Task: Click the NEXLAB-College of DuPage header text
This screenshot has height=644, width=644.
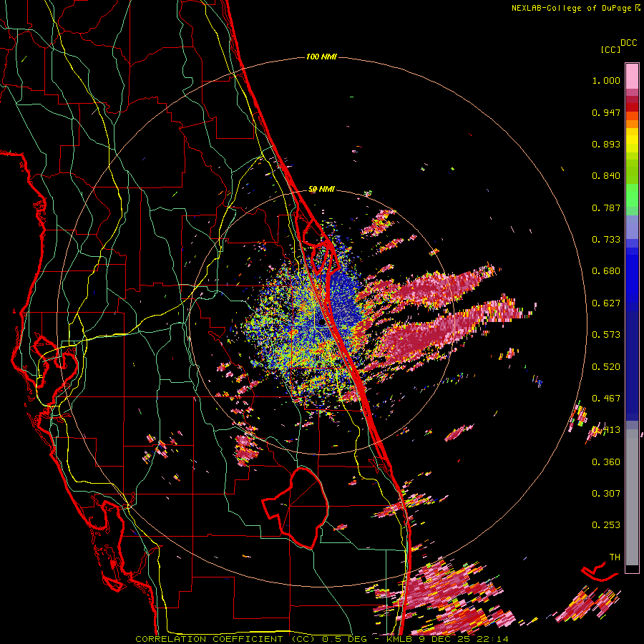Action: pyautogui.click(x=571, y=8)
